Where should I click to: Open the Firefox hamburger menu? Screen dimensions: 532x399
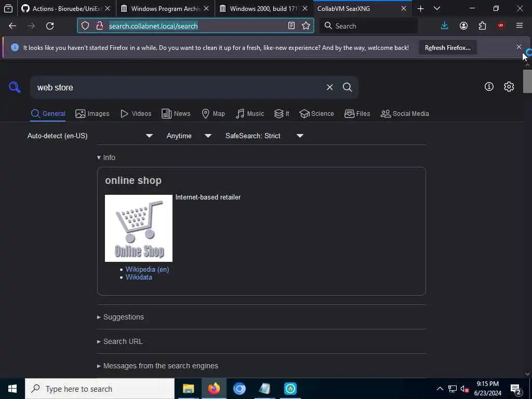click(520, 25)
